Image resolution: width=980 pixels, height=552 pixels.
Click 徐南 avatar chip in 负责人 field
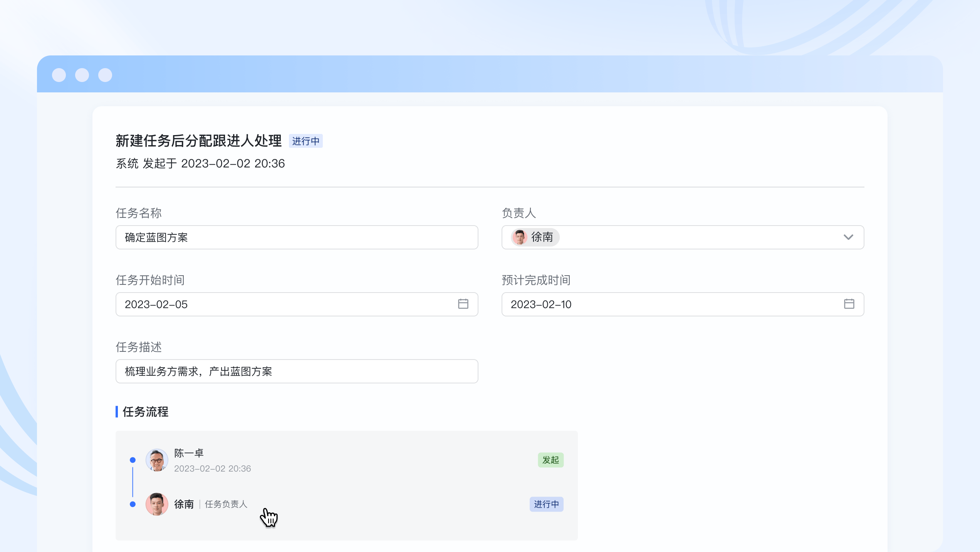(x=535, y=237)
